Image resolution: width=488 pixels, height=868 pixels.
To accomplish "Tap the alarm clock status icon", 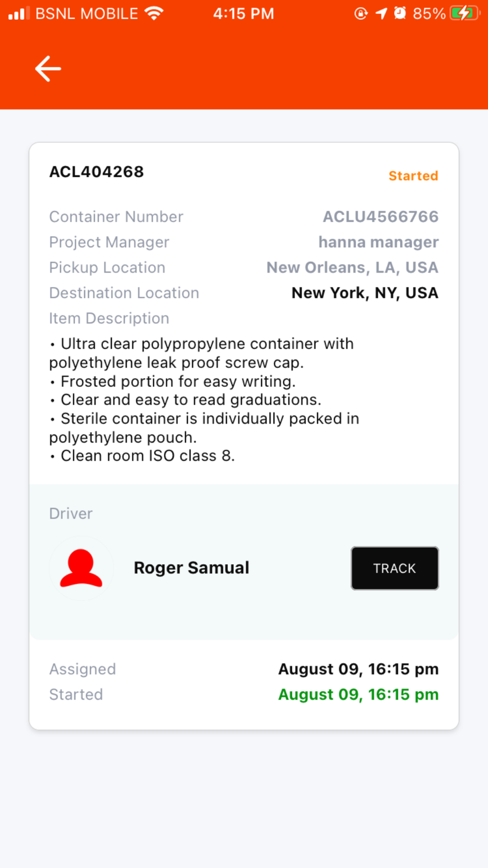I will pyautogui.click(x=400, y=13).
